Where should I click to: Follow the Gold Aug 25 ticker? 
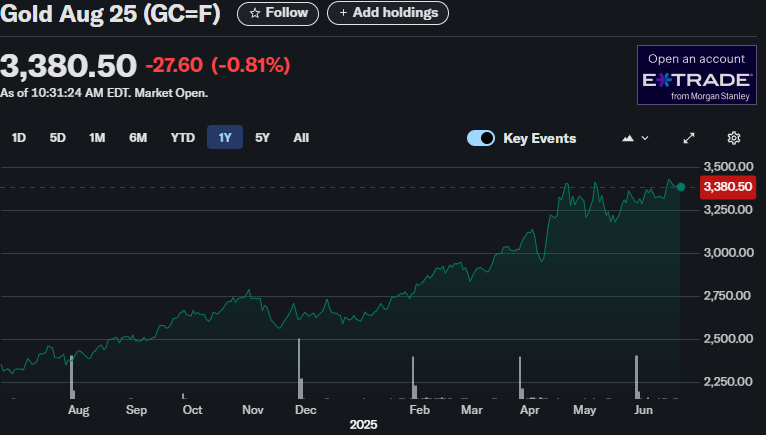click(x=277, y=13)
